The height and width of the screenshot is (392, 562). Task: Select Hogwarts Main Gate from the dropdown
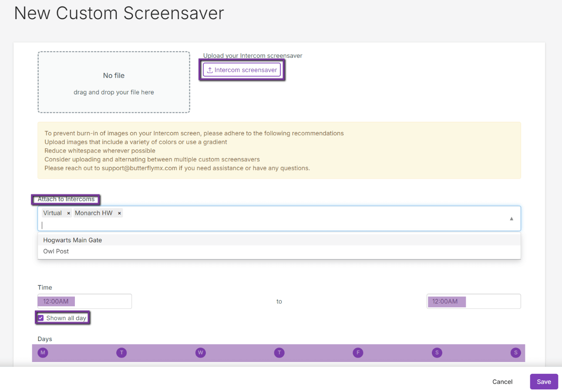coord(72,240)
